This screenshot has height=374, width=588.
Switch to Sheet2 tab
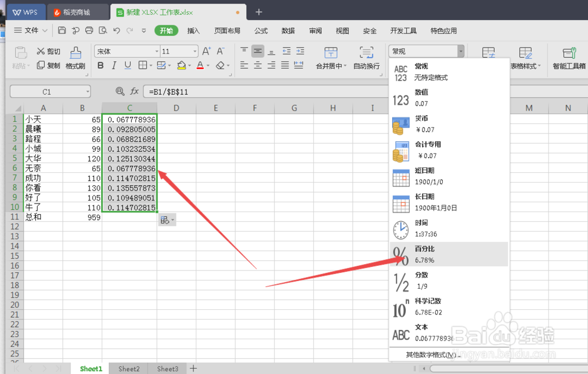[x=129, y=369]
